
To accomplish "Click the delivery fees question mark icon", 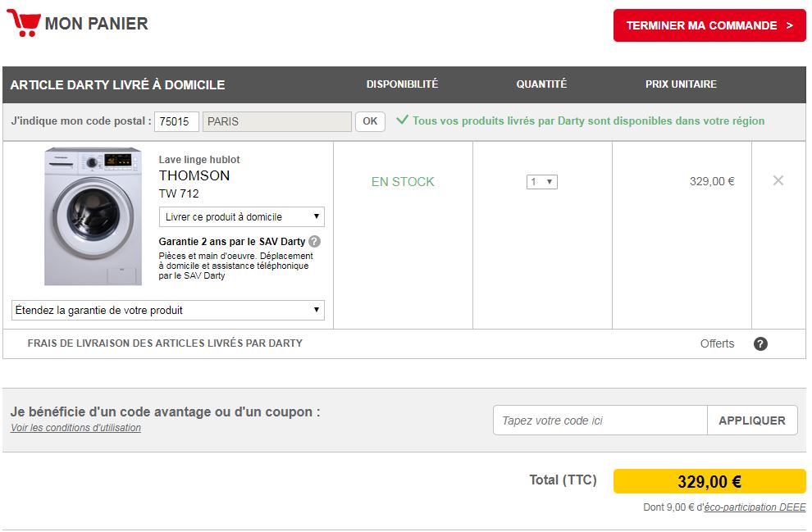I will [760, 343].
